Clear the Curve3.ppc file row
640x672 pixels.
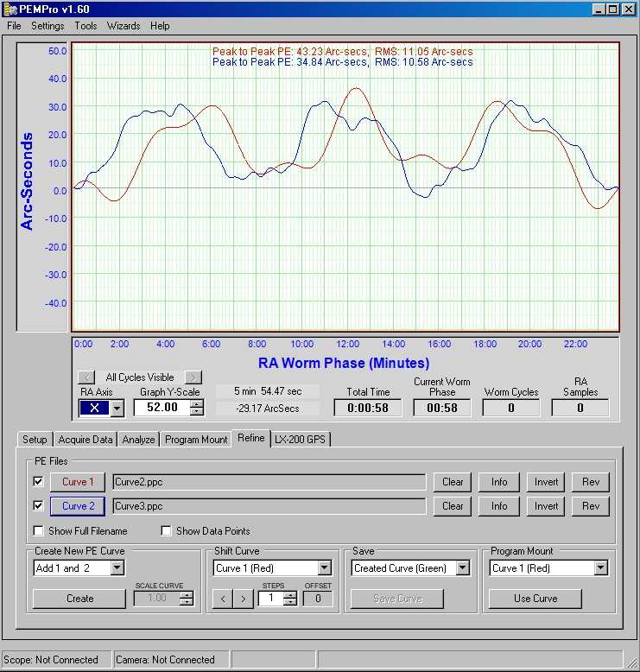click(x=453, y=506)
